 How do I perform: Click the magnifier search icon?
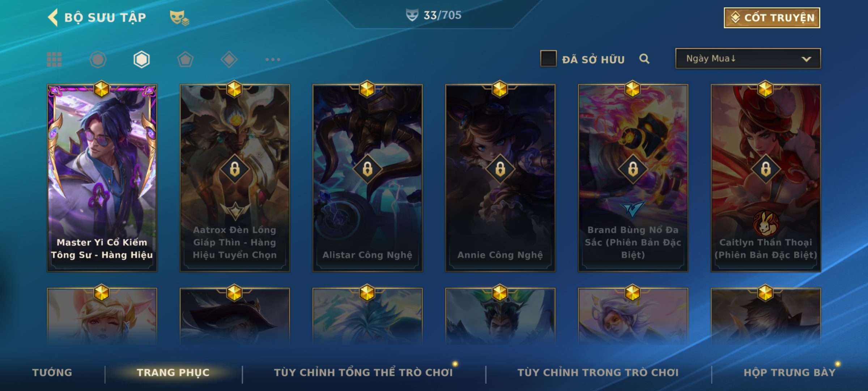[x=644, y=59]
